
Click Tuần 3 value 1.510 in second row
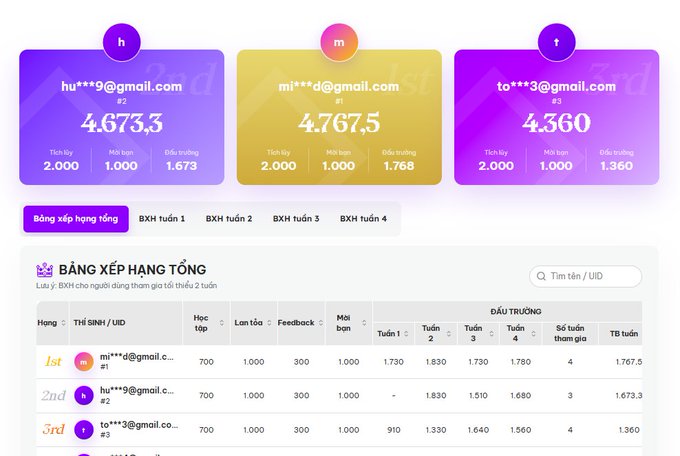(x=478, y=396)
